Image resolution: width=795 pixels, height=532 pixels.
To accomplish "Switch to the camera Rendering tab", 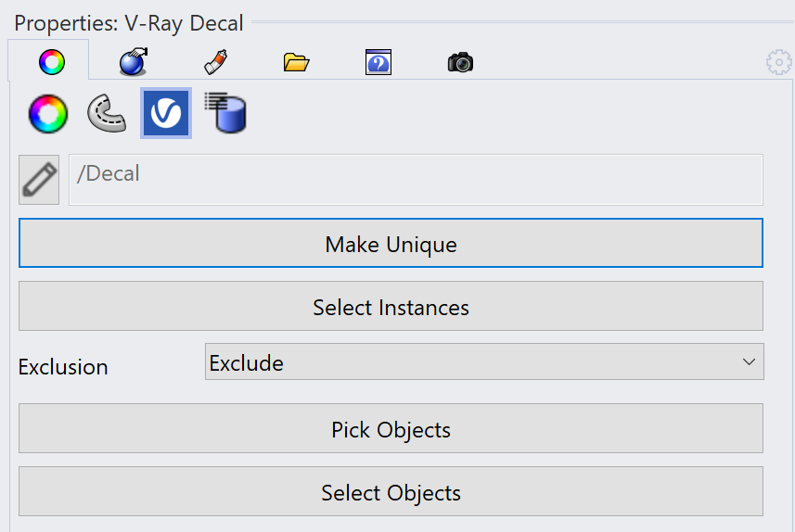I will [460, 62].
